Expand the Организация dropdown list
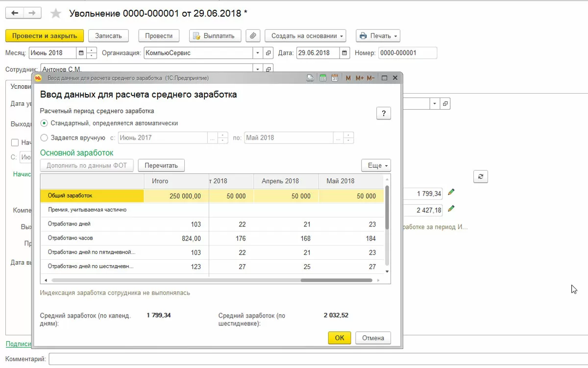Image resolution: width=588 pixels, height=368 pixels. pyautogui.click(x=258, y=53)
